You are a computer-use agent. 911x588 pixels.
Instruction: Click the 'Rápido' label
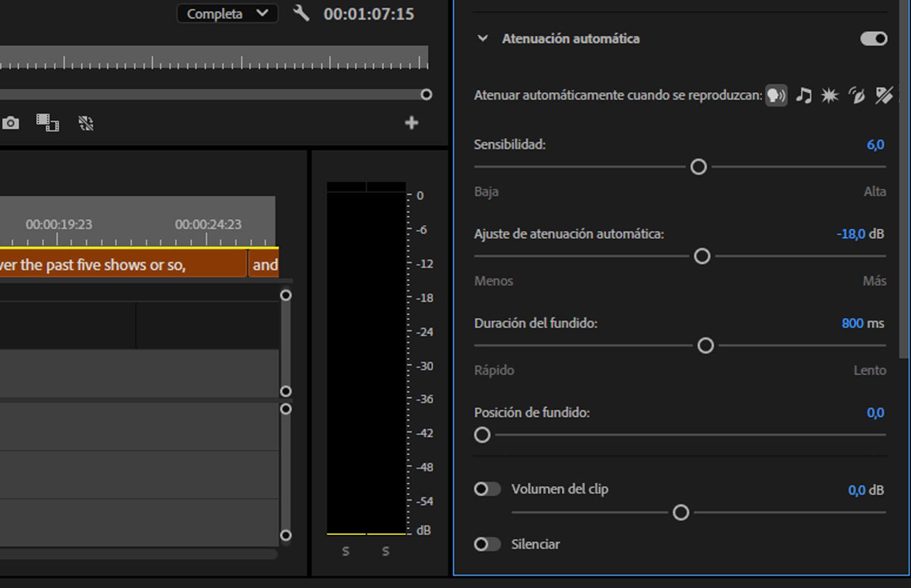tap(494, 371)
